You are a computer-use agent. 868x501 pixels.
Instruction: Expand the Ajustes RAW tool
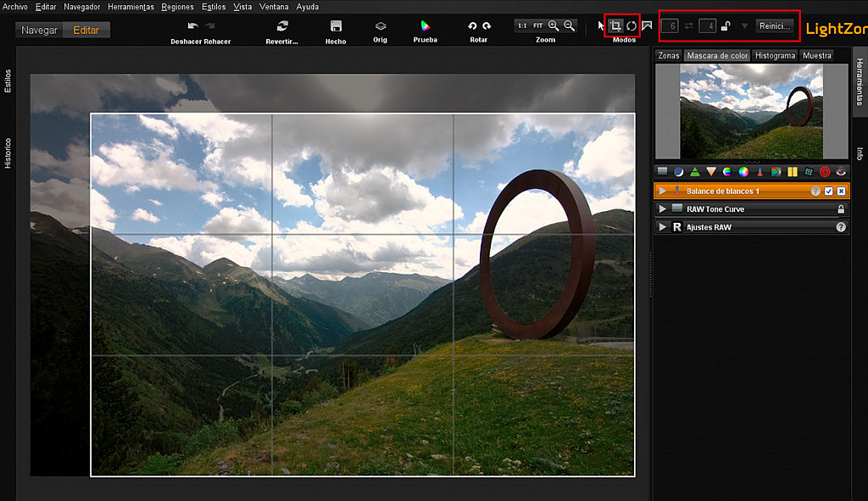[663, 226]
